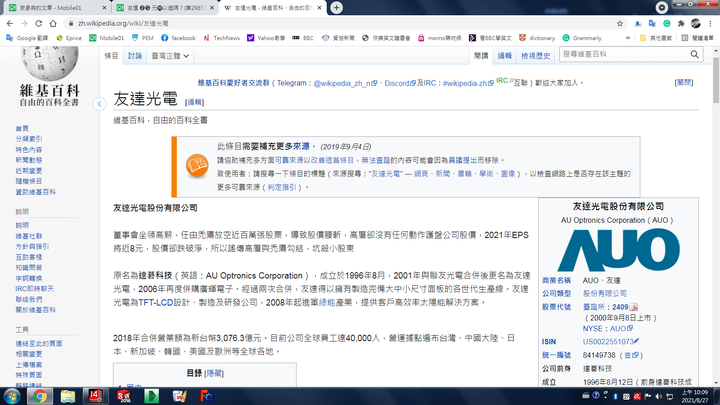Open the IRC即時聊天 sidebar link
Viewport: 720px width, 405px height.
pyautogui.click(x=34, y=289)
